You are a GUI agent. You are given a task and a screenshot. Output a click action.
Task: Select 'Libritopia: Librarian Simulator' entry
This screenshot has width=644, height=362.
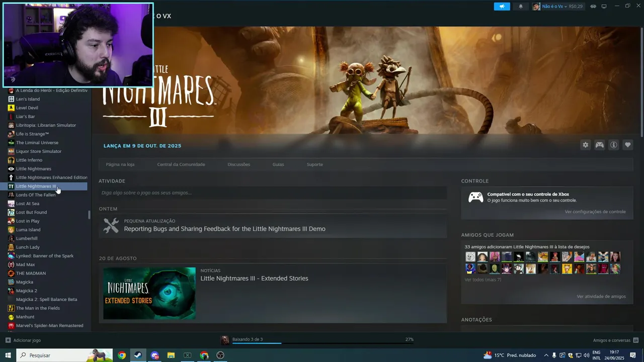coord(47,125)
